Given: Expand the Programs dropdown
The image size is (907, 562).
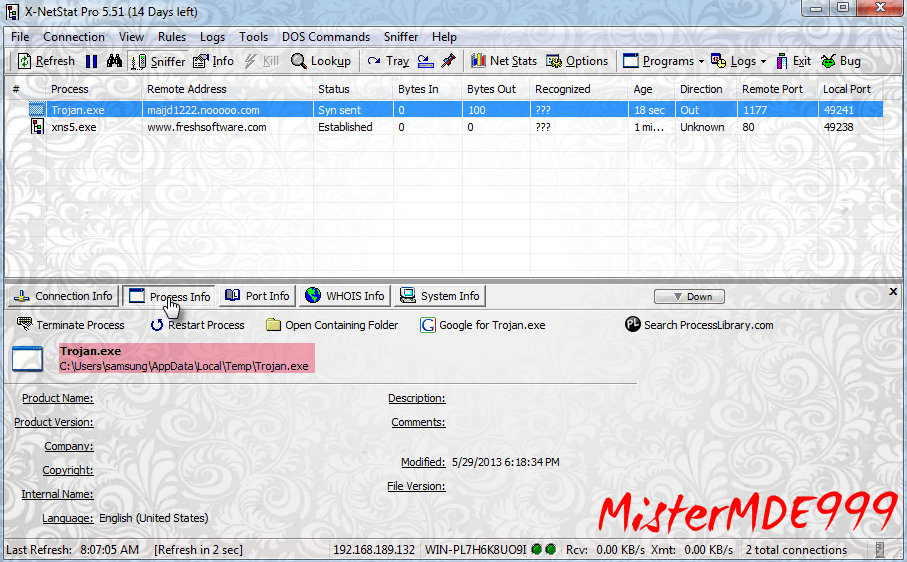Looking at the screenshot, I should coord(663,61).
